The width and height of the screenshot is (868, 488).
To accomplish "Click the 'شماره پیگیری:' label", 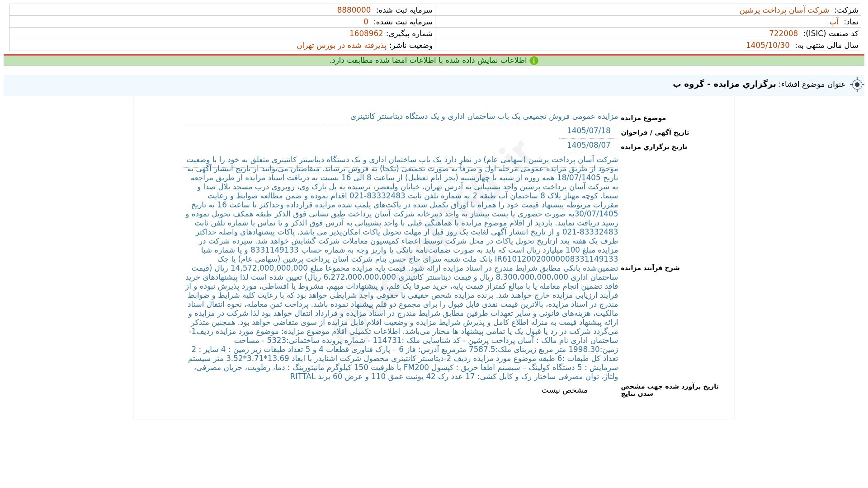I will tap(409, 33).
